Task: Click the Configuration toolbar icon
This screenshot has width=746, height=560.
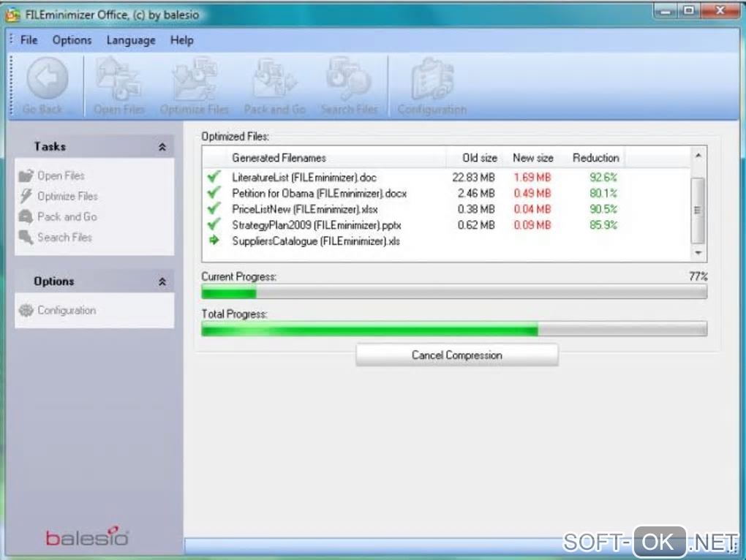Action: point(432,79)
